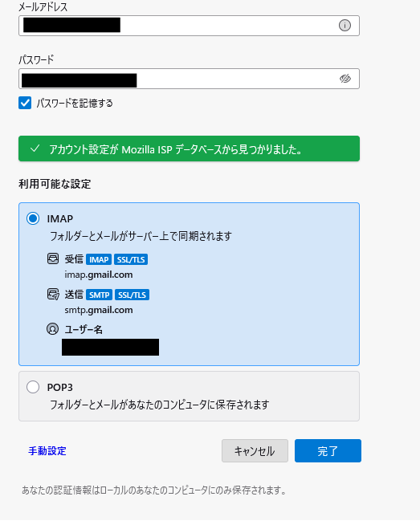Click the checkmark icon in green banner
The image size is (420, 521).
point(35,149)
